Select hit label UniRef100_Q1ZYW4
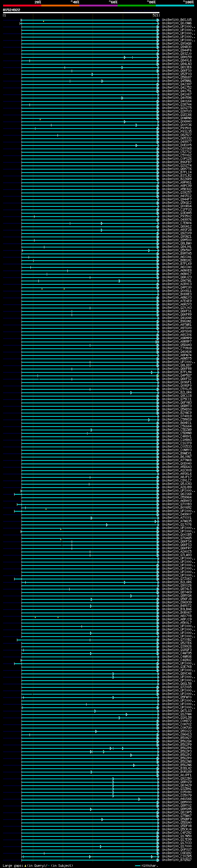Image resolution: width=197 pixels, height=868 pixels. click(x=176, y=714)
